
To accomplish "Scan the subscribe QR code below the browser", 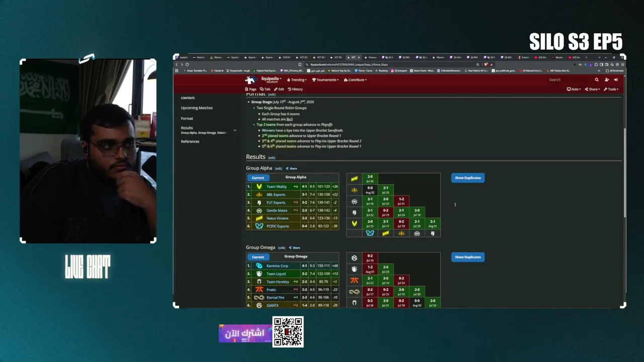I will 288,332.
